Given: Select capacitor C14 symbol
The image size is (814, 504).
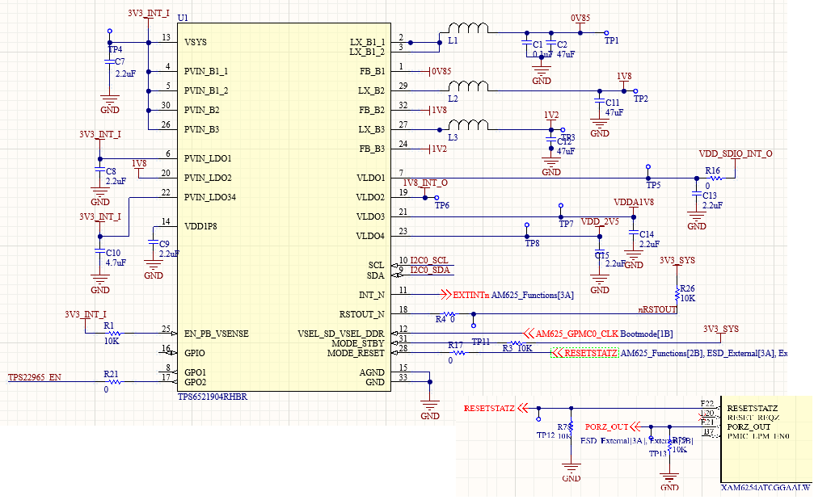Looking at the screenshot, I should coord(634,233).
